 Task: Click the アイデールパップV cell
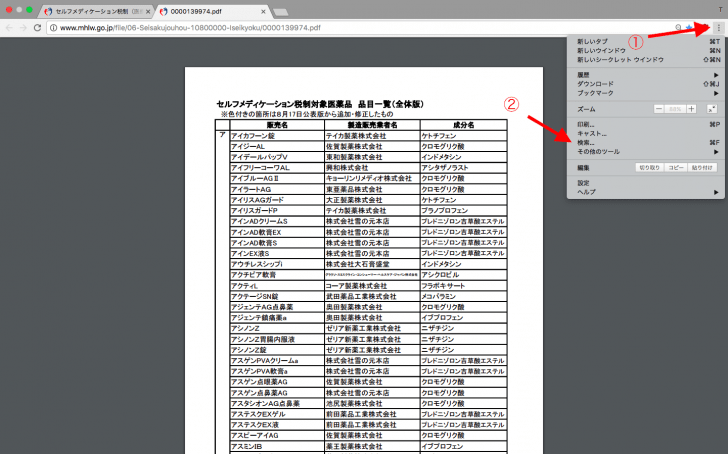pos(277,157)
